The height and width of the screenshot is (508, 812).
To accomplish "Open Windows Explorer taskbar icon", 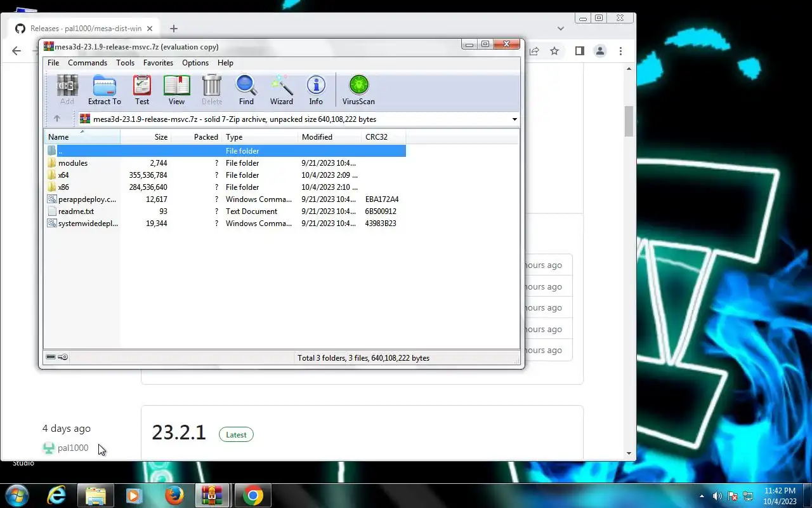I will (96, 495).
